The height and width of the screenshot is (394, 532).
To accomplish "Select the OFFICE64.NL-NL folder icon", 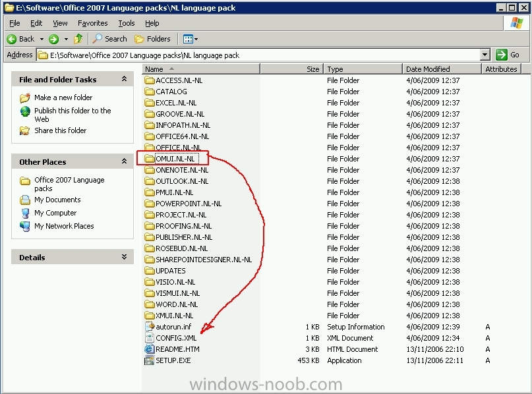I will (x=149, y=136).
